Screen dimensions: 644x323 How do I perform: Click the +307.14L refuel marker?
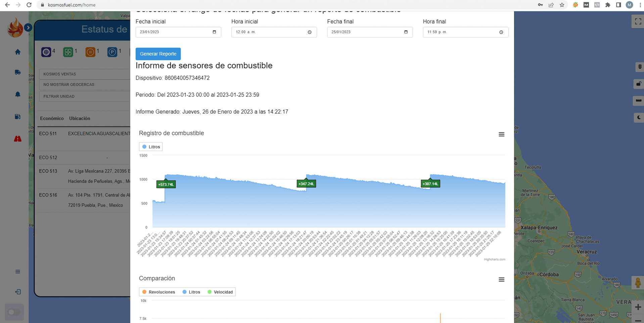tap(430, 184)
